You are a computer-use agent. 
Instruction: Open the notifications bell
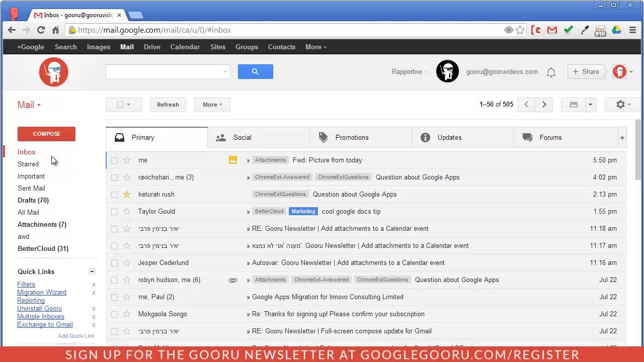551,72
